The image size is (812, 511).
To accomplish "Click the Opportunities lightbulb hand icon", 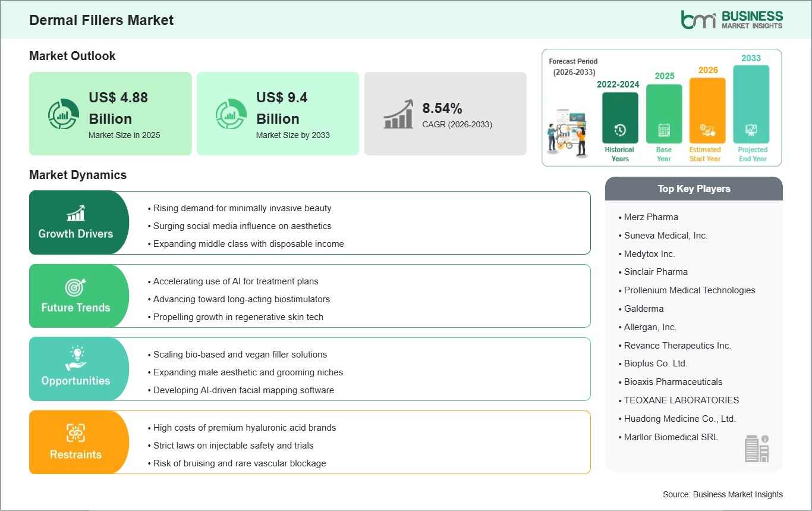I will [75, 359].
